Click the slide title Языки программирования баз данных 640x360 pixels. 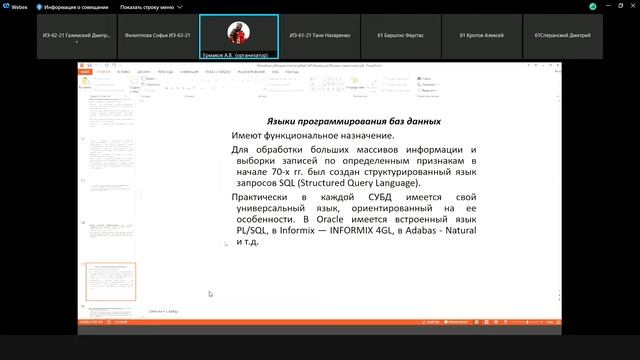(354, 121)
